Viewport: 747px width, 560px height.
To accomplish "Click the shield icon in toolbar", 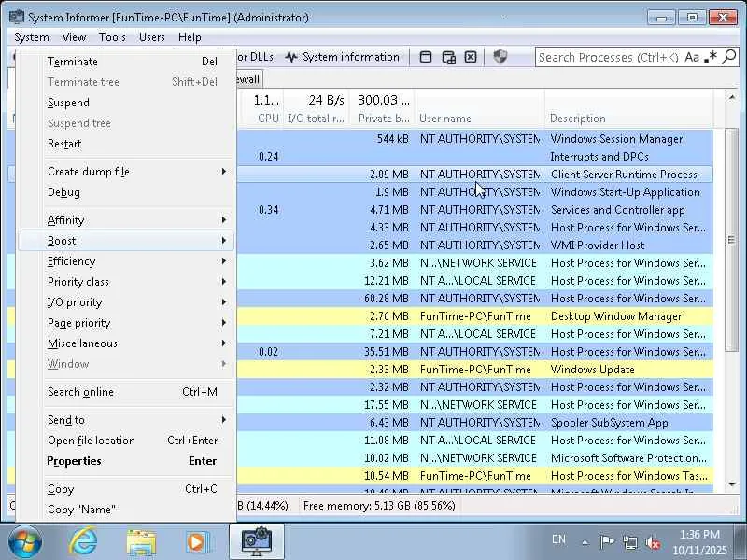I will click(500, 57).
